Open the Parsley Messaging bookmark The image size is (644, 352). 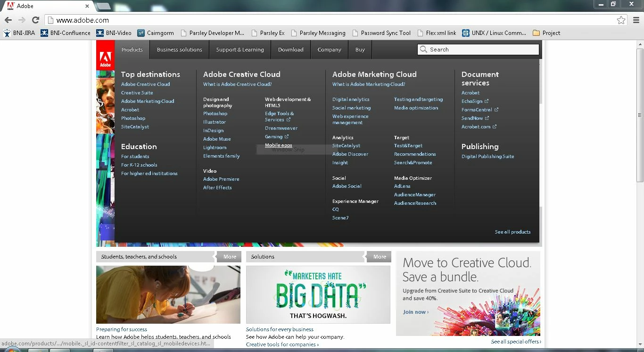point(318,33)
